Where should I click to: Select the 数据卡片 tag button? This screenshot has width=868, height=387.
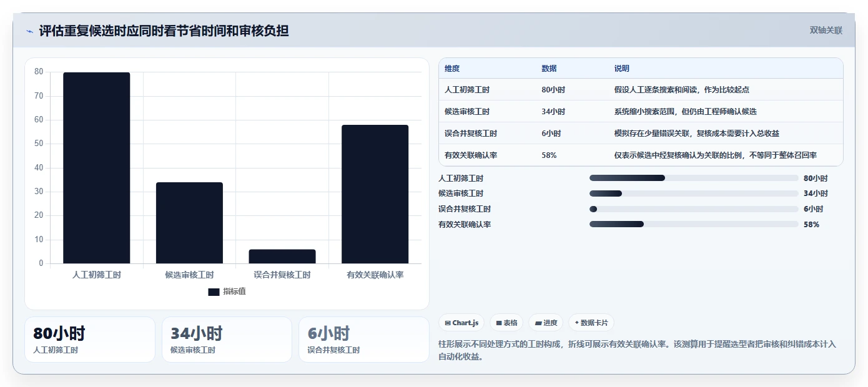(591, 323)
